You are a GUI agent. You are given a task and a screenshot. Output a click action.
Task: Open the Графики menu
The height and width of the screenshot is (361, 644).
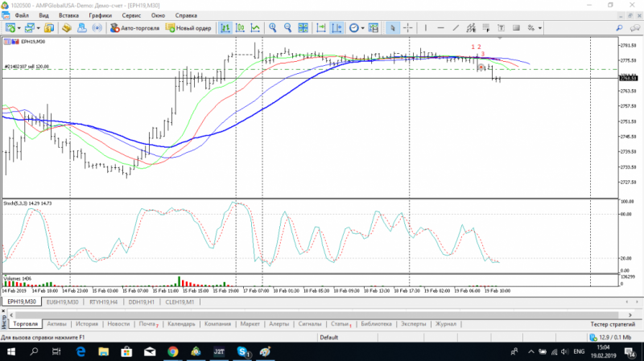click(x=101, y=15)
